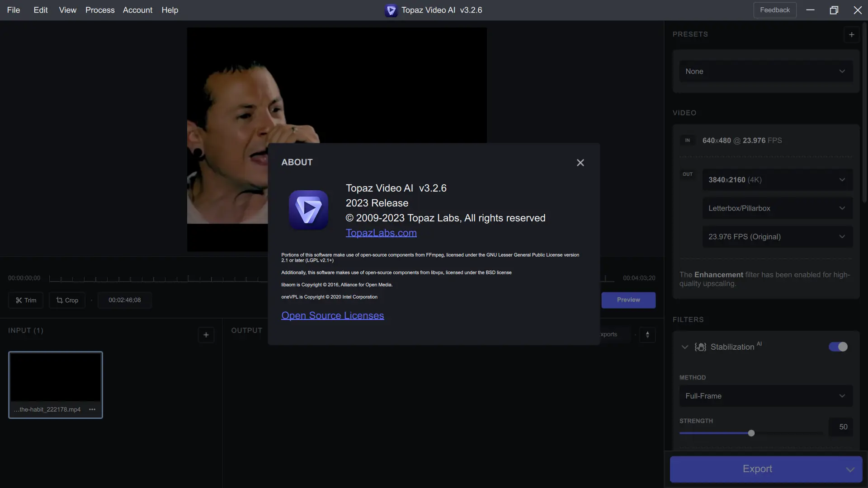Select the the-habit_222178.mp4 input thumbnail
Screen dimensions: 868x488
click(56, 378)
